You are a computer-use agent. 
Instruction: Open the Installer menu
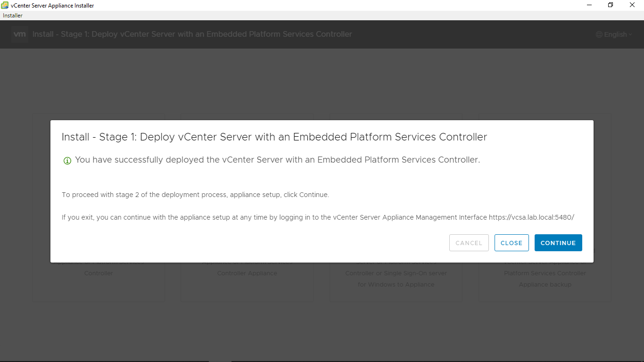pos(13,16)
